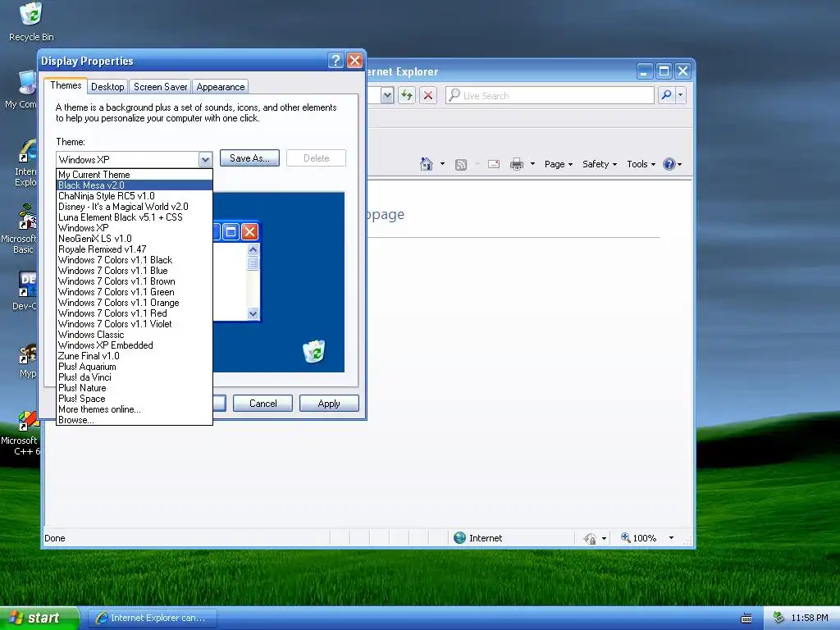Select More themes online... entry
Screen dimensions: 840x630
click(135, 410)
